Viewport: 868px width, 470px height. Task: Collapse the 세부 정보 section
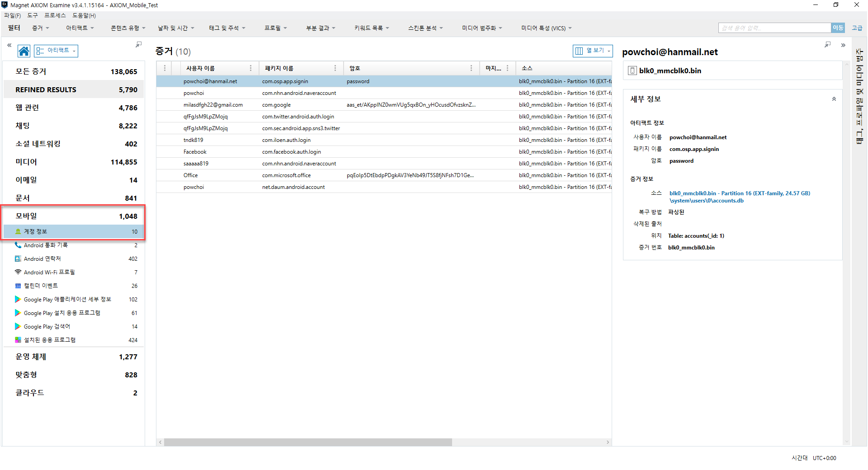(834, 99)
